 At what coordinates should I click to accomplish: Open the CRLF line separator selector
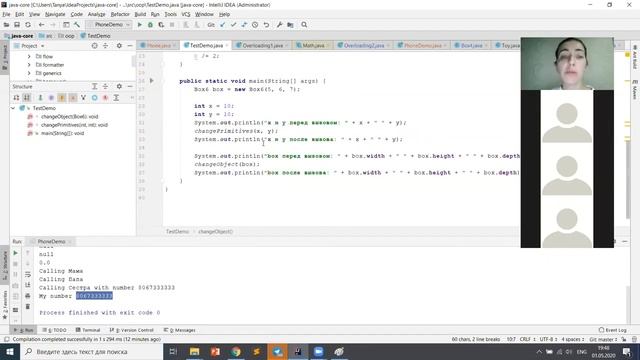tap(527, 339)
